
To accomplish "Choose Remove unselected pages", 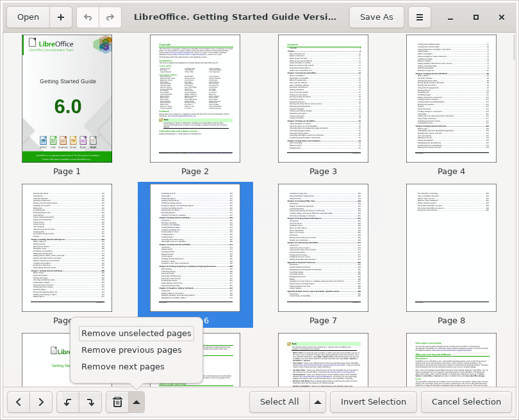I will coord(136,334).
